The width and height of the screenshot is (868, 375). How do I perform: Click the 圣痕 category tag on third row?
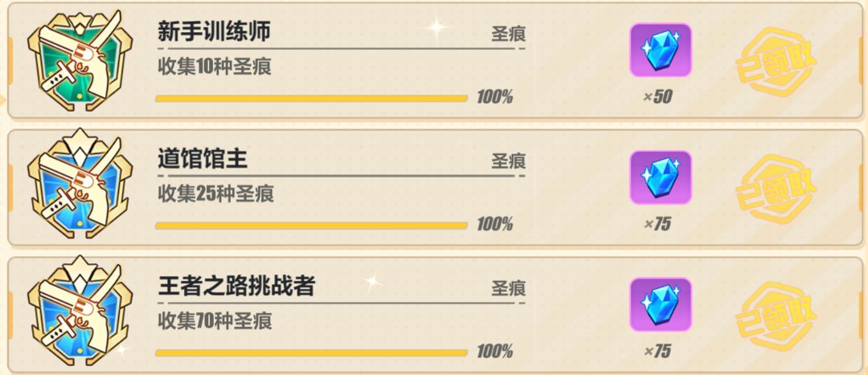click(508, 289)
